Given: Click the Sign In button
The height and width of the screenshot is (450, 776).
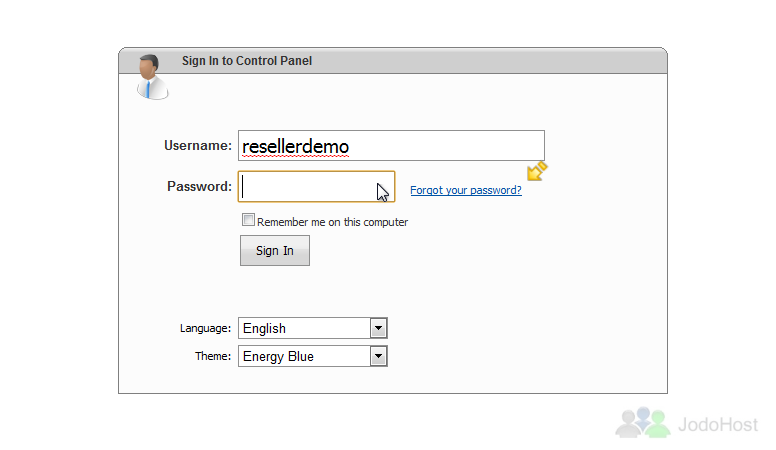Looking at the screenshot, I should click(275, 250).
